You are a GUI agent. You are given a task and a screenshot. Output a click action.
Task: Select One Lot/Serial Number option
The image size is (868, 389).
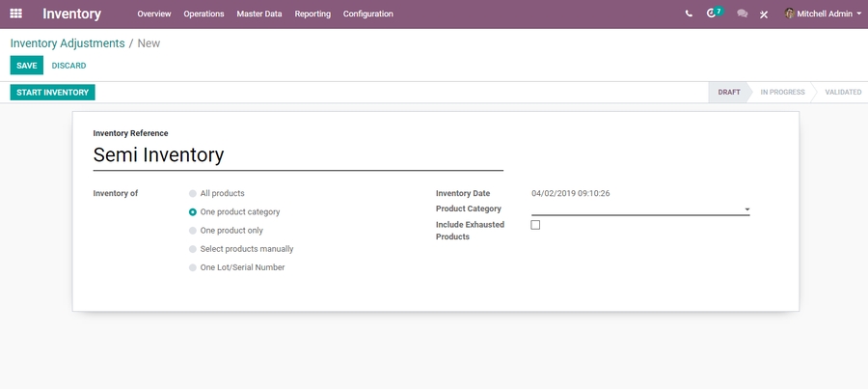coord(193,267)
